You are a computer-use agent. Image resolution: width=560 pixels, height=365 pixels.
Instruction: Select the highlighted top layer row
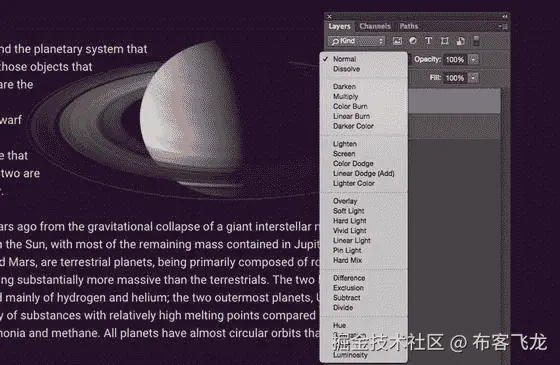click(x=454, y=101)
